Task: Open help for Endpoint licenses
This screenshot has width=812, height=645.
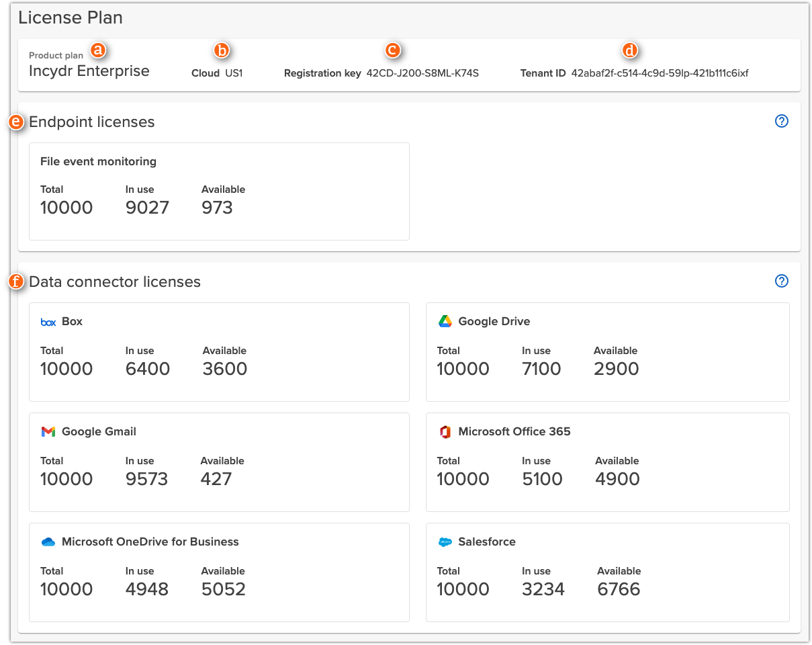Action: tap(781, 121)
